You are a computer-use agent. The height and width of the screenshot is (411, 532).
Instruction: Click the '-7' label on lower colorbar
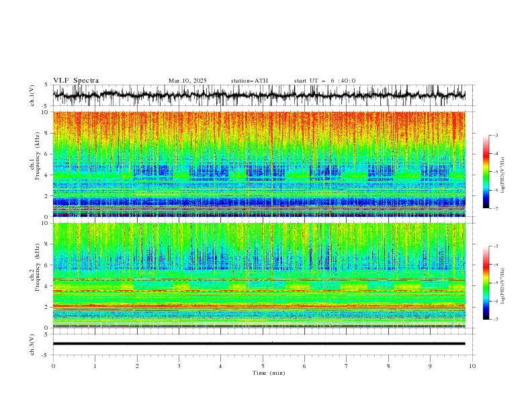tap(495, 320)
